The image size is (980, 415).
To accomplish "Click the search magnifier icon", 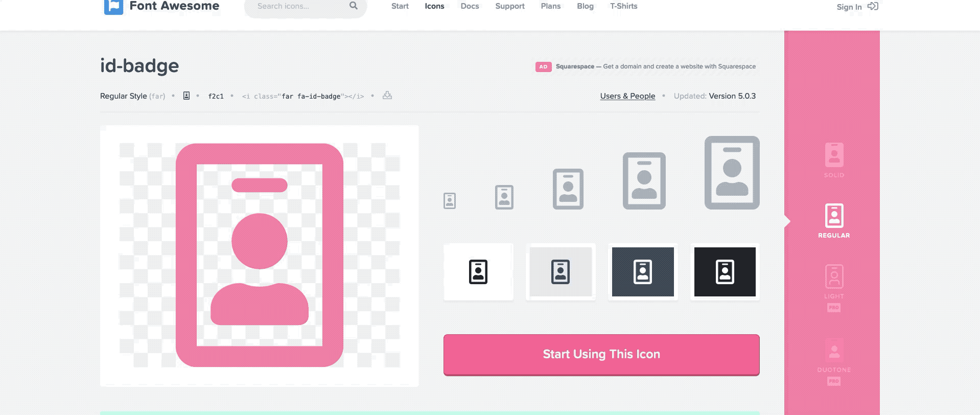I will click(x=353, y=6).
